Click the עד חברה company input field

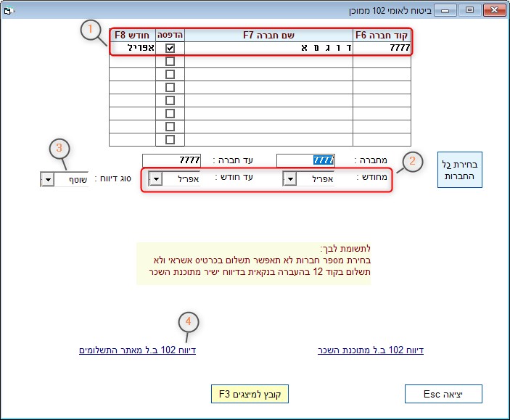click(x=171, y=160)
